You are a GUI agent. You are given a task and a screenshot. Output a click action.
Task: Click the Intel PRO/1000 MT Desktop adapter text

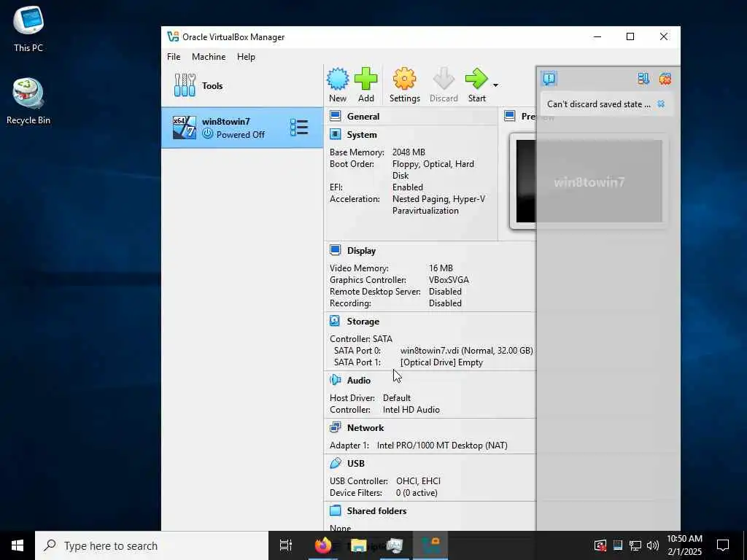442,446
